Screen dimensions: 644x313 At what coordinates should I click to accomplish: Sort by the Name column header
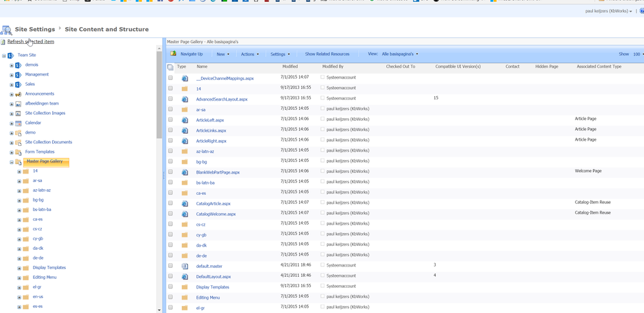tap(202, 66)
